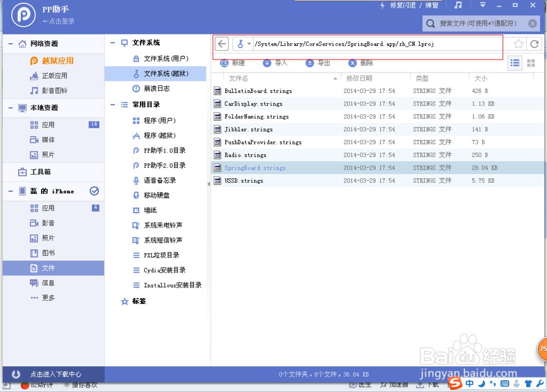The height and width of the screenshot is (392, 547).
Task: Collapse the iPhone device section
Action: [x=10, y=191]
